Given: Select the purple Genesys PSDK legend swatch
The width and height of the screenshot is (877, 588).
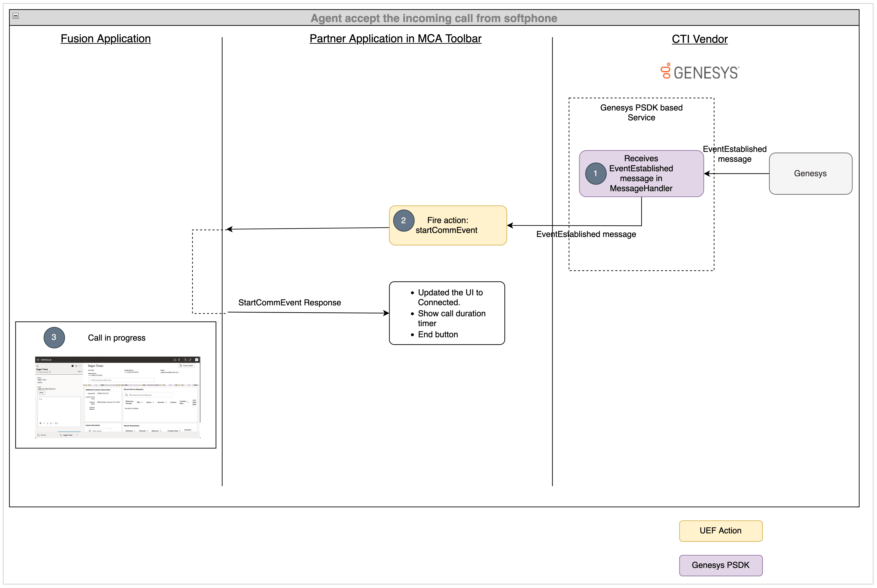Looking at the screenshot, I should 720,565.
